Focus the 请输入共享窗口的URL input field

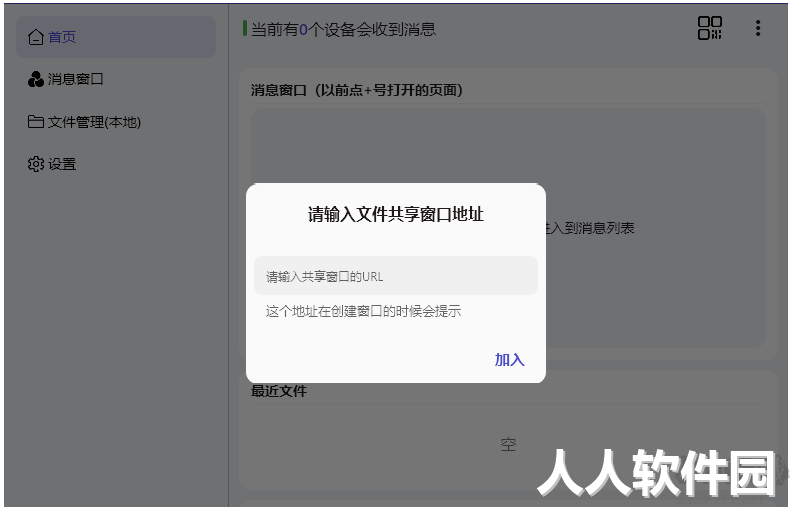tap(396, 275)
